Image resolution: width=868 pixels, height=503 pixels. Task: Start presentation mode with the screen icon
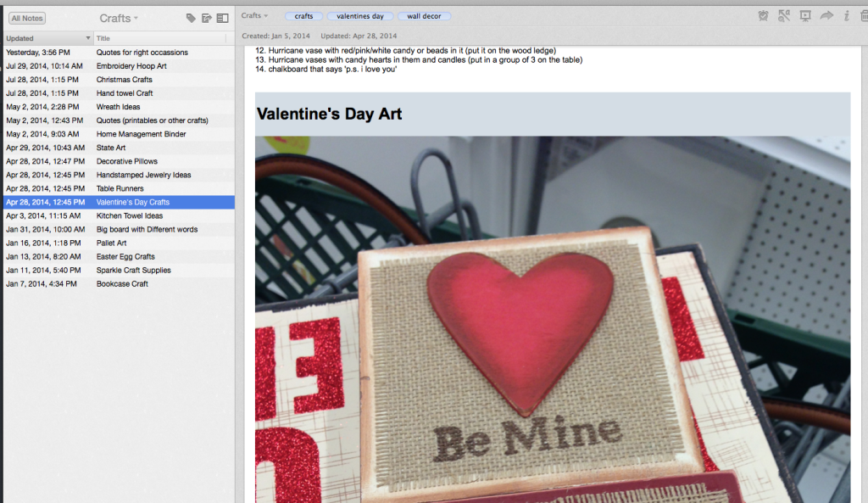pos(805,16)
